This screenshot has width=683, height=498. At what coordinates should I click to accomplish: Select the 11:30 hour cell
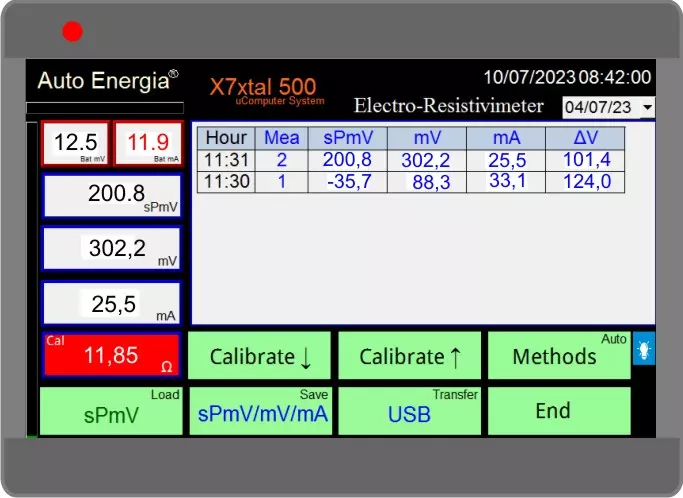pos(226,182)
